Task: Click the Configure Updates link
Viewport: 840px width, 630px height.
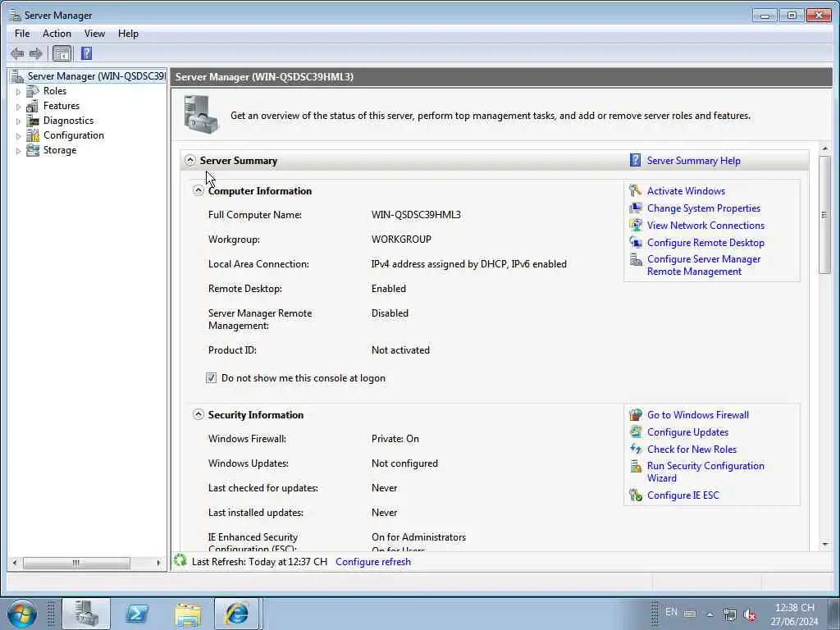Action: (687, 431)
